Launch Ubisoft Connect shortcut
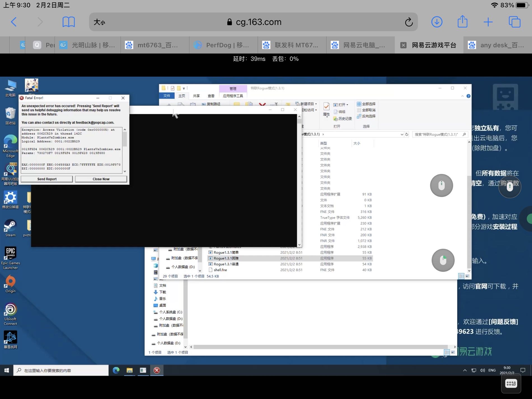532x399 pixels. tap(10, 314)
